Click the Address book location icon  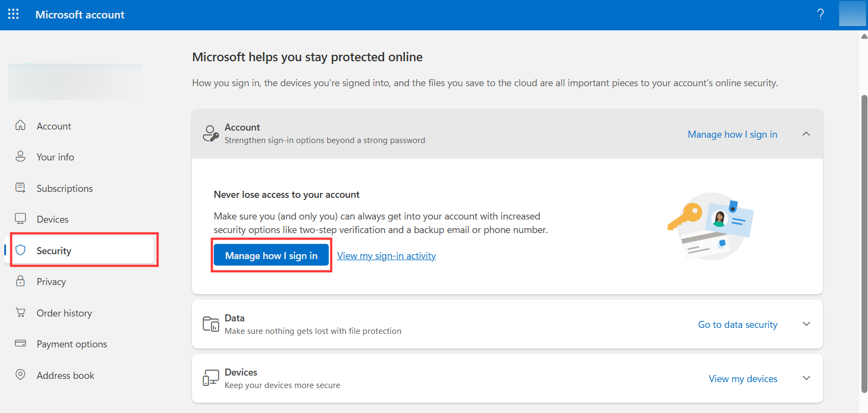click(21, 375)
